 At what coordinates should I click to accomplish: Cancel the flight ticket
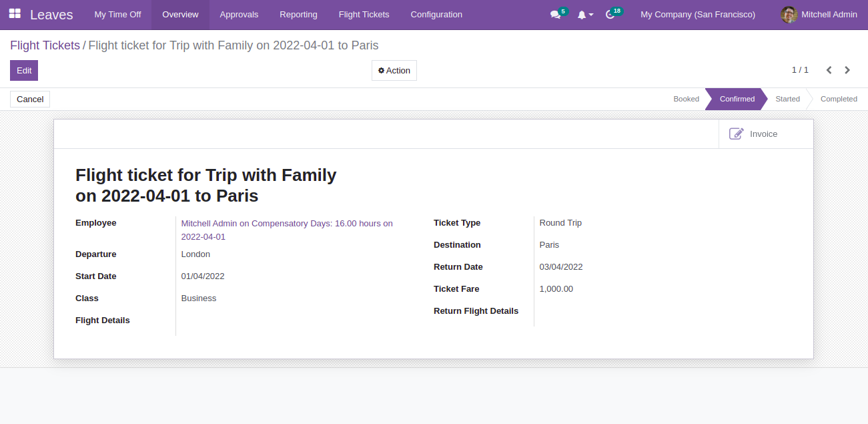[x=29, y=99]
